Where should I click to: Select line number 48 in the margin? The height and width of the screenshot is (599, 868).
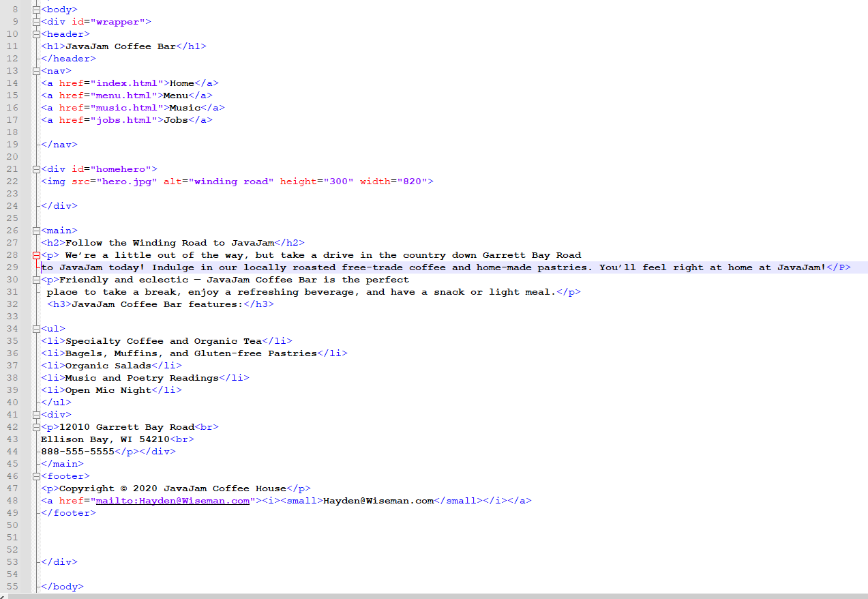pos(12,500)
